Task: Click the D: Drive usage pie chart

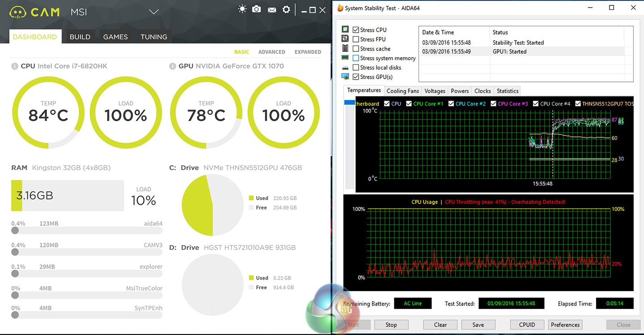Action: click(x=212, y=285)
